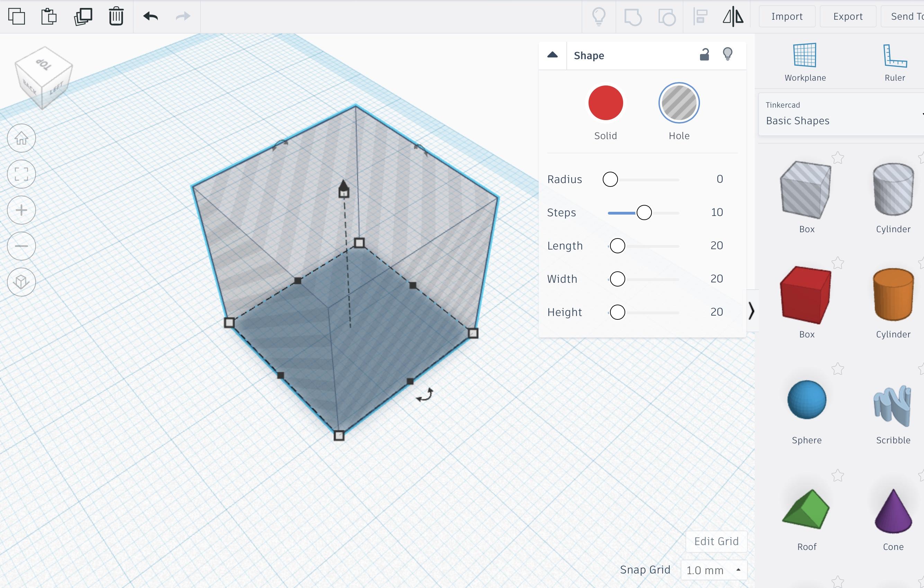Click the Length value 20
The height and width of the screenshot is (588, 924).
pos(716,245)
